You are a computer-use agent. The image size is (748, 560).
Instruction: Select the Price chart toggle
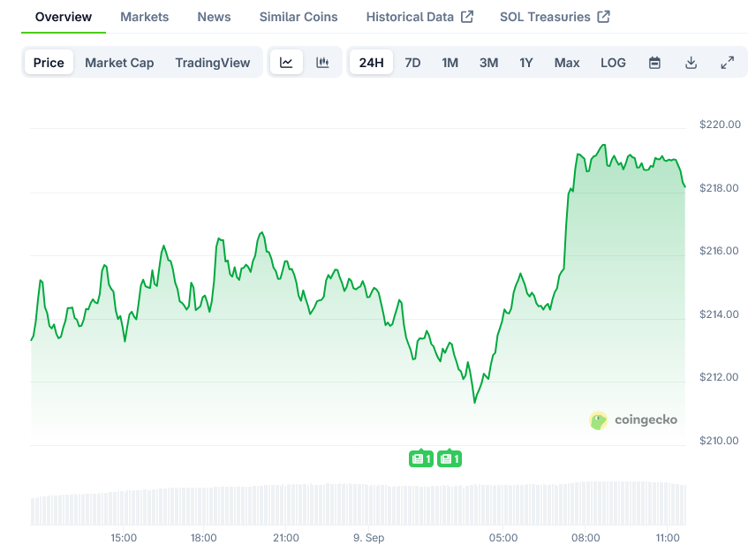pyautogui.click(x=49, y=63)
